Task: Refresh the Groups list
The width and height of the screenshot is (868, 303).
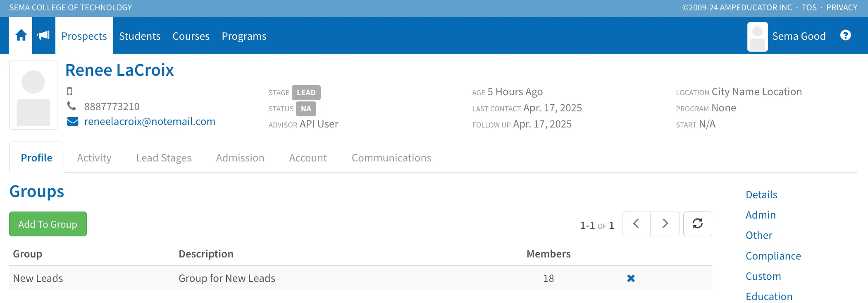Action: [x=697, y=224]
